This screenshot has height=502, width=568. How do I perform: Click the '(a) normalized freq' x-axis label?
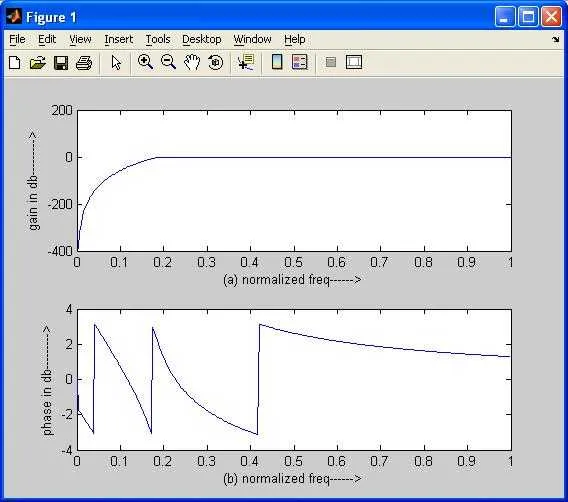292,280
